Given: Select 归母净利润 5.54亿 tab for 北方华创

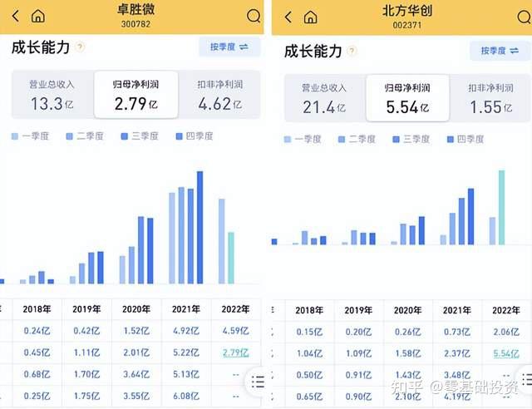Looking at the screenshot, I should [407, 98].
